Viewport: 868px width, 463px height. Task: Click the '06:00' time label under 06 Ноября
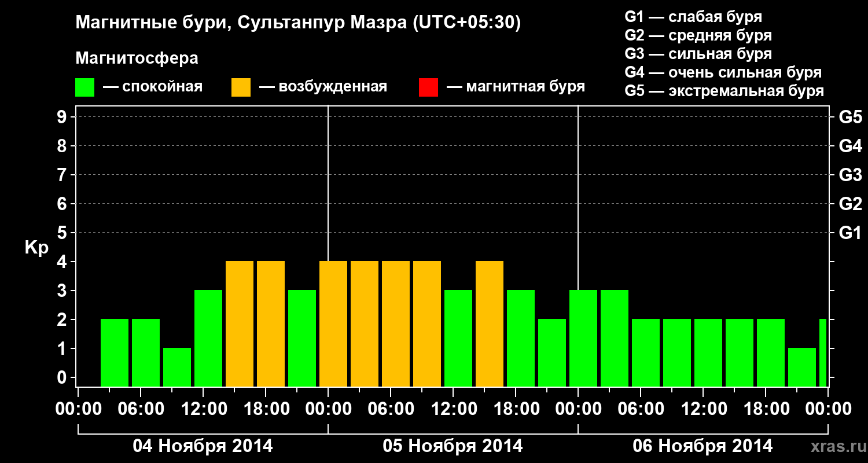coord(641,409)
